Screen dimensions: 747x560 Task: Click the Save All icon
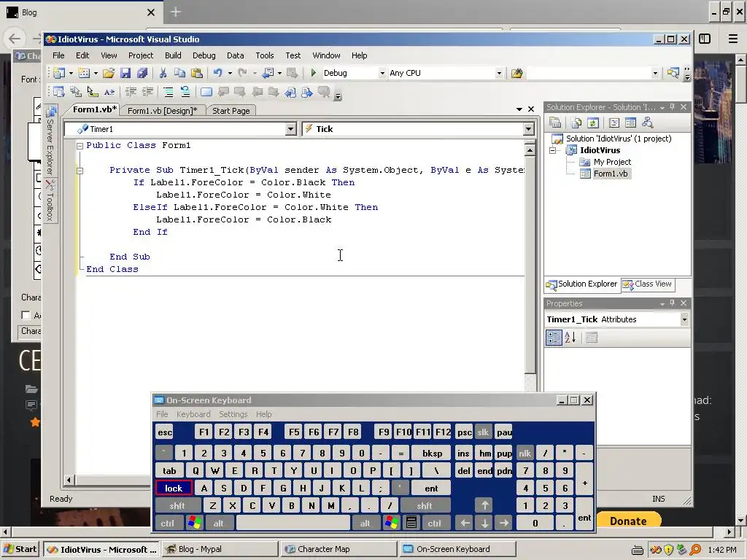point(142,73)
